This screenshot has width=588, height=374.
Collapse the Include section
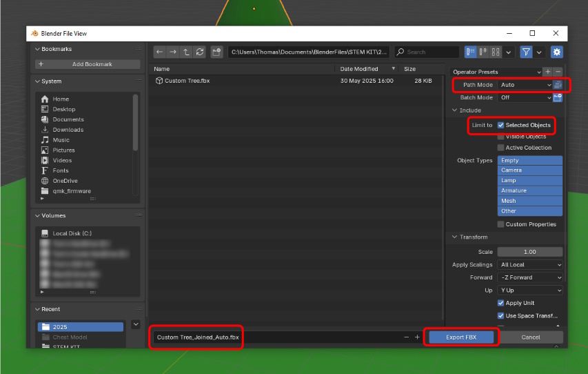454,110
